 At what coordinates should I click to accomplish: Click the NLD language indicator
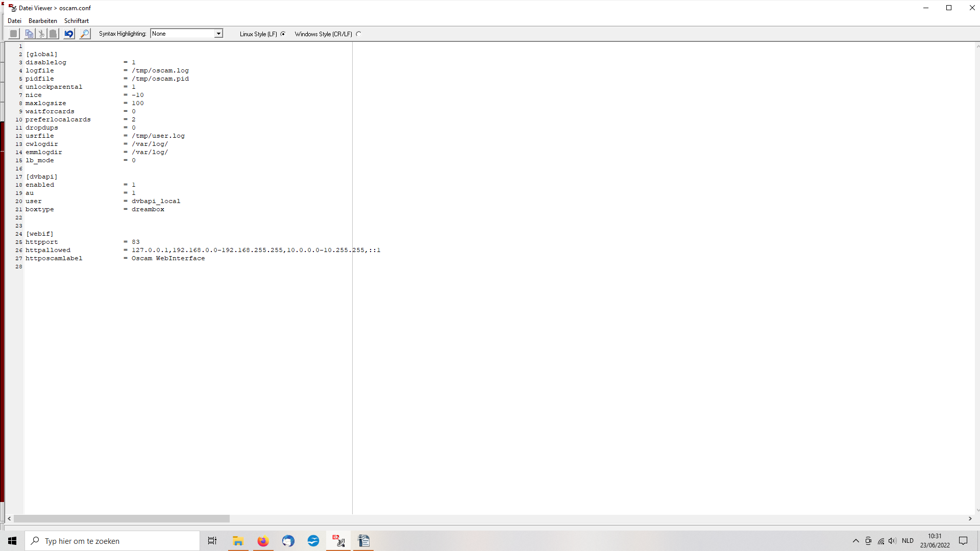(x=908, y=541)
